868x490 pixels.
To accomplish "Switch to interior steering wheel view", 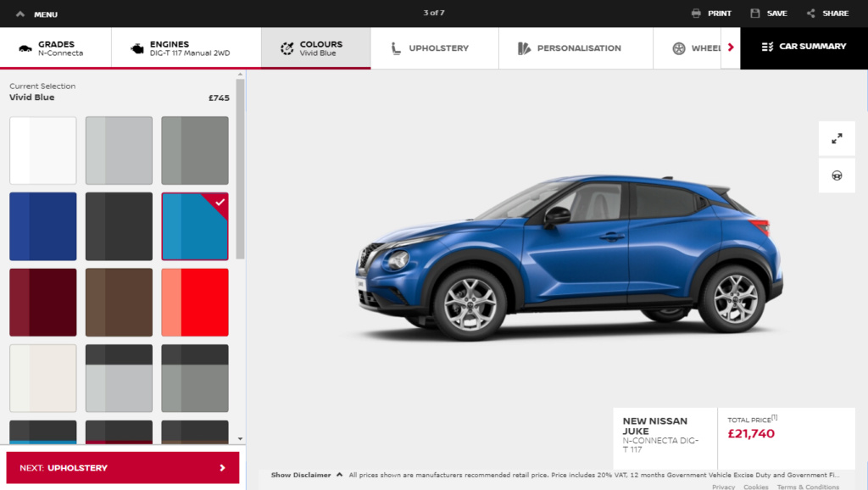I will (837, 175).
